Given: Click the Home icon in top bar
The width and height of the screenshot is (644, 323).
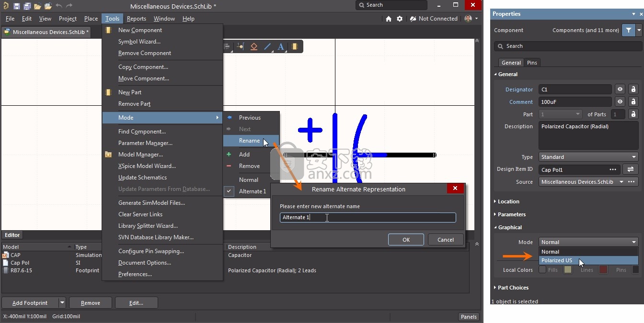Looking at the screenshot, I should (x=389, y=19).
